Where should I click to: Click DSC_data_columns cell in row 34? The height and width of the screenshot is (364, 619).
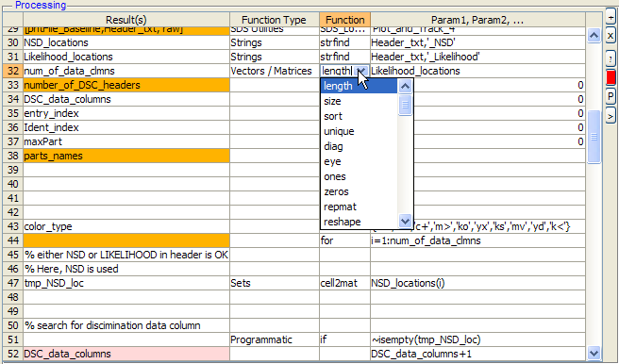click(126, 99)
